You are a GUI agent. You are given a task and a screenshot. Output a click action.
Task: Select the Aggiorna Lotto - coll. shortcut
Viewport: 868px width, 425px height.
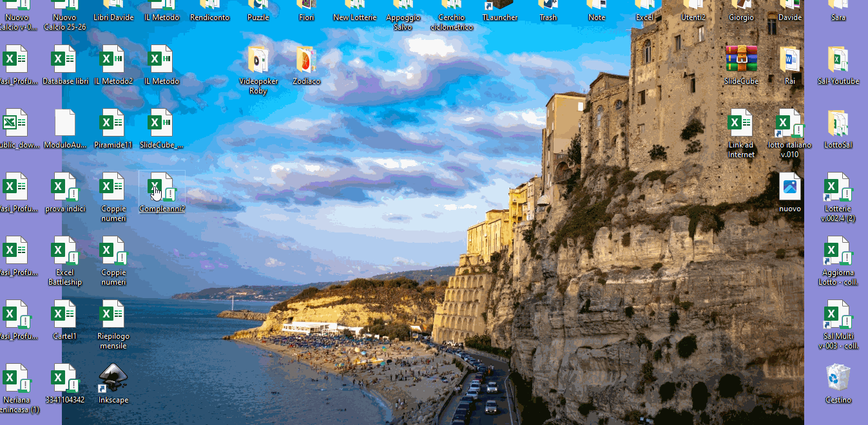click(838, 250)
